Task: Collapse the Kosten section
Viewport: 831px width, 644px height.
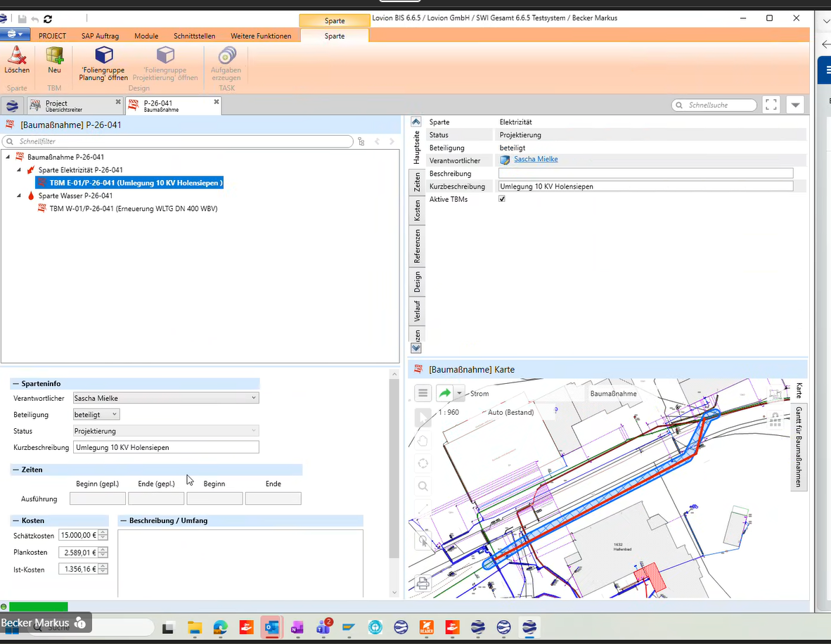Action: point(15,521)
